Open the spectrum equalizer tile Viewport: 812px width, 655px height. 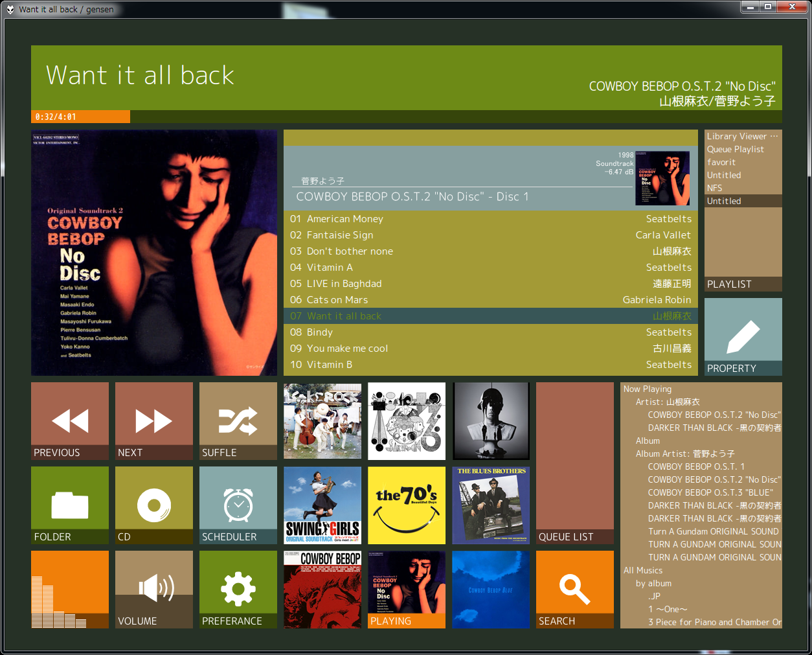click(x=70, y=590)
